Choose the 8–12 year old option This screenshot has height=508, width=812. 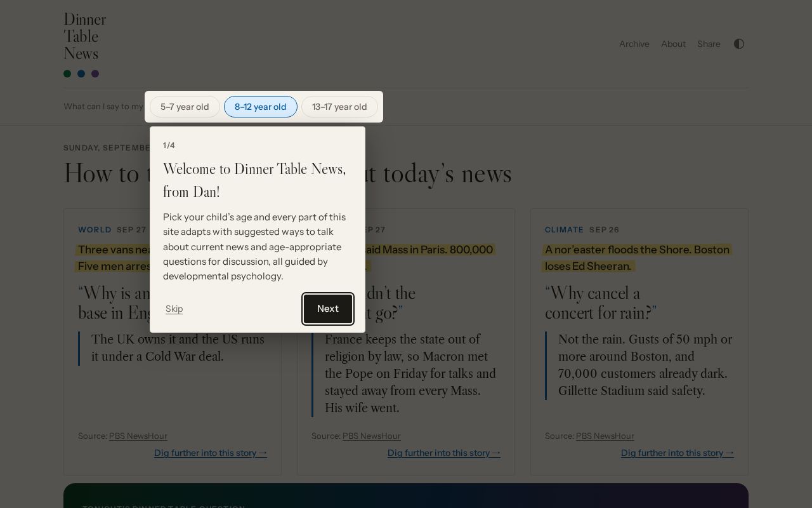(261, 107)
